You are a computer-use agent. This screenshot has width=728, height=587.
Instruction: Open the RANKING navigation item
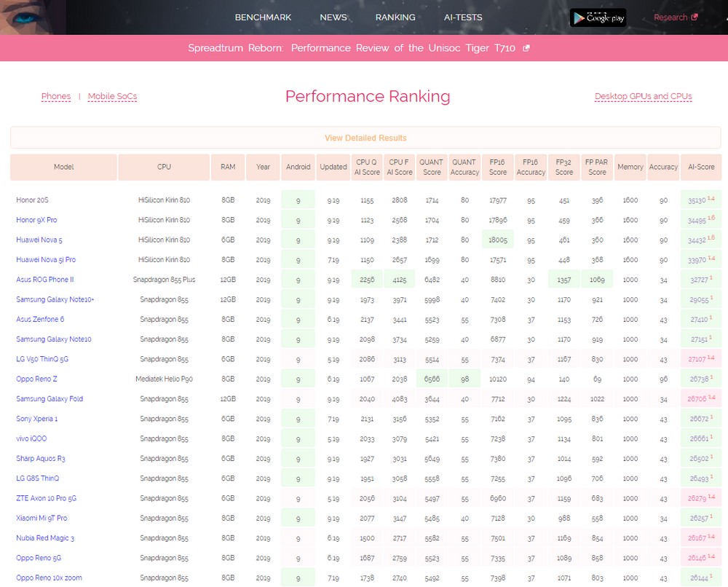click(395, 17)
